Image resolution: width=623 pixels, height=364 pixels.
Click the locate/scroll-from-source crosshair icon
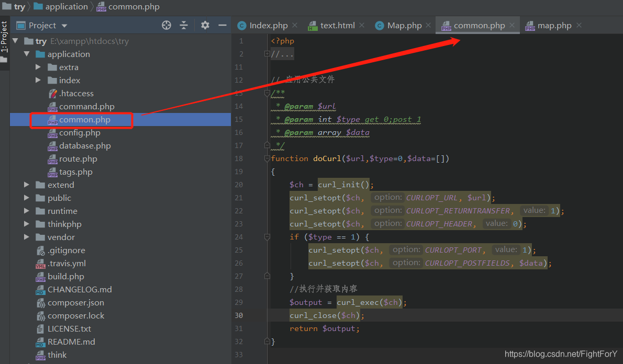[x=166, y=26]
